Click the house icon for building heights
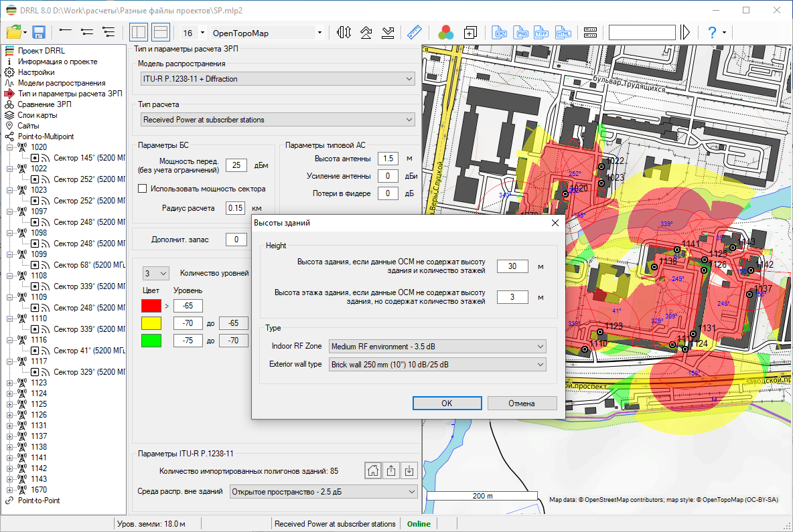Screen dimensions: 793x532 pyautogui.click(x=372, y=470)
